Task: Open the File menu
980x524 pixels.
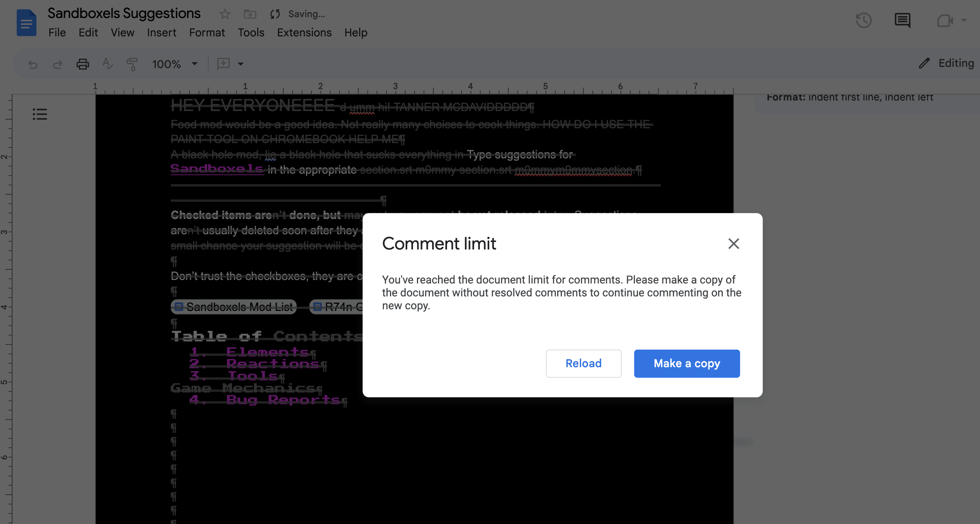Action: 57,32
